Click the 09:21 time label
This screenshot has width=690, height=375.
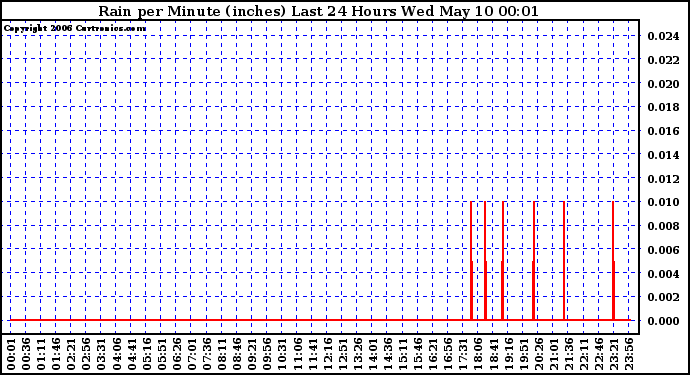coord(252,354)
